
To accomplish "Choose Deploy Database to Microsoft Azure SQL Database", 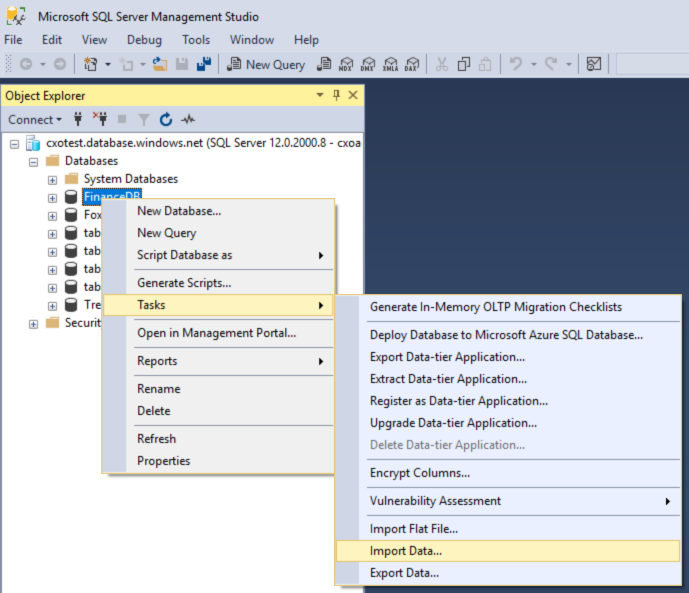I will 508,335.
